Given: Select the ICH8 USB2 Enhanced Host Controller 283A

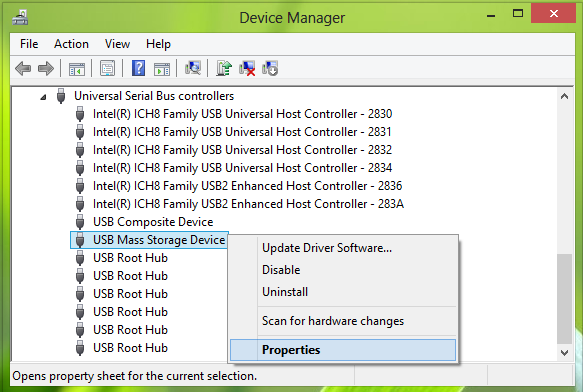Looking at the screenshot, I should (248, 204).
